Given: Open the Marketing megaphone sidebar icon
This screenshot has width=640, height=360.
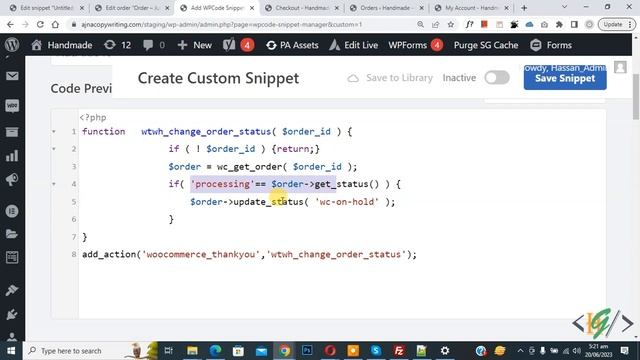Looking at the screenshot, I should (x=12, y=180).
